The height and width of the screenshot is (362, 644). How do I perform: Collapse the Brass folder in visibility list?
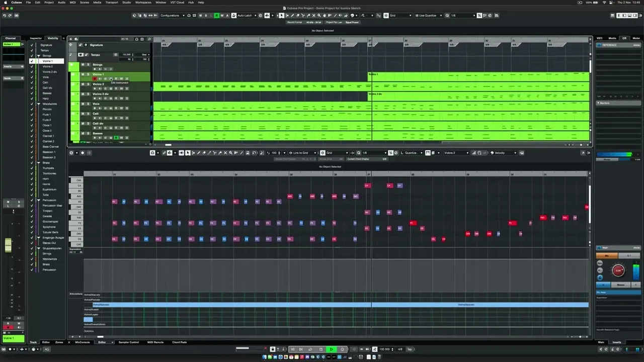click(x=38, y=163)
